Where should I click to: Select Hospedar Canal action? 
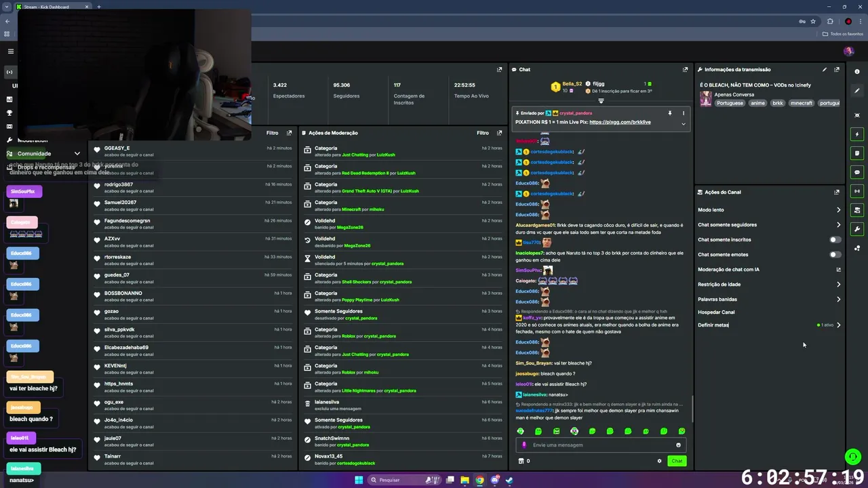coord(716,312)
